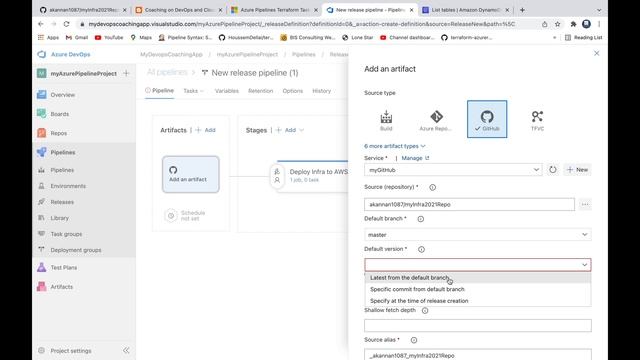Expand 6 more artifact types
This screenshot has width=640, height=360.
pos(394,146)
